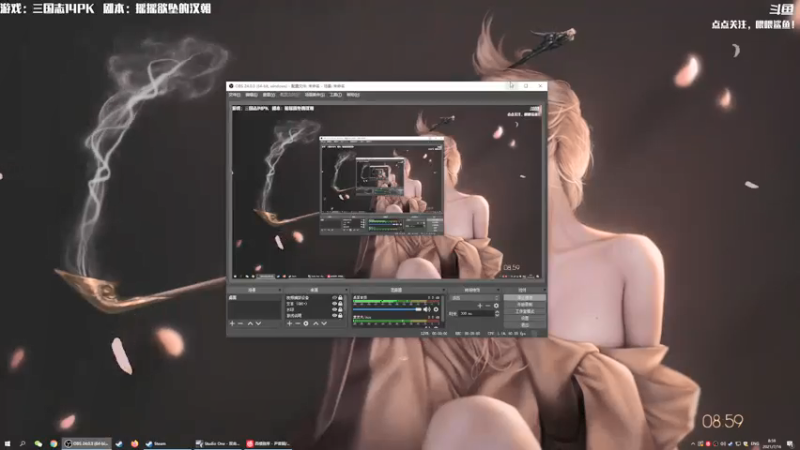Toggle lock on 文本 (GDI+) source
Screen dimensions: 800x450
pyautogui.click(x=340, y=304)
